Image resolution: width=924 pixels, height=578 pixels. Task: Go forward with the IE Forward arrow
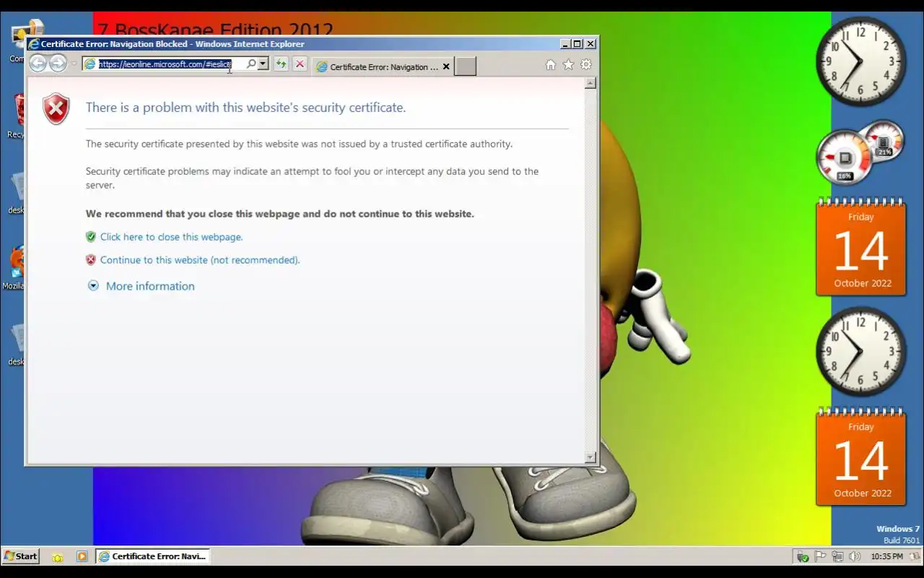(x=58, y=64)
